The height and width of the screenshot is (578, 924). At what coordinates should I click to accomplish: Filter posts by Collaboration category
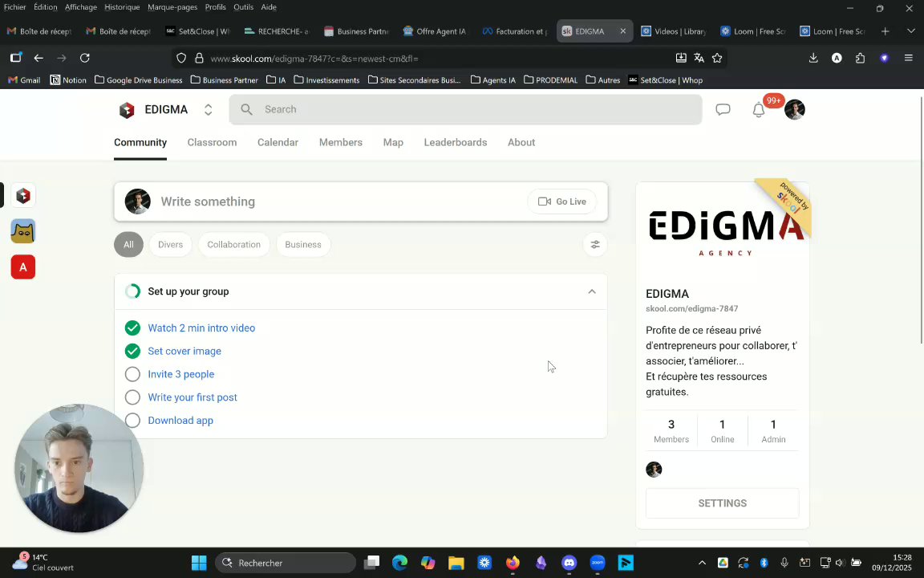[233, 245]
